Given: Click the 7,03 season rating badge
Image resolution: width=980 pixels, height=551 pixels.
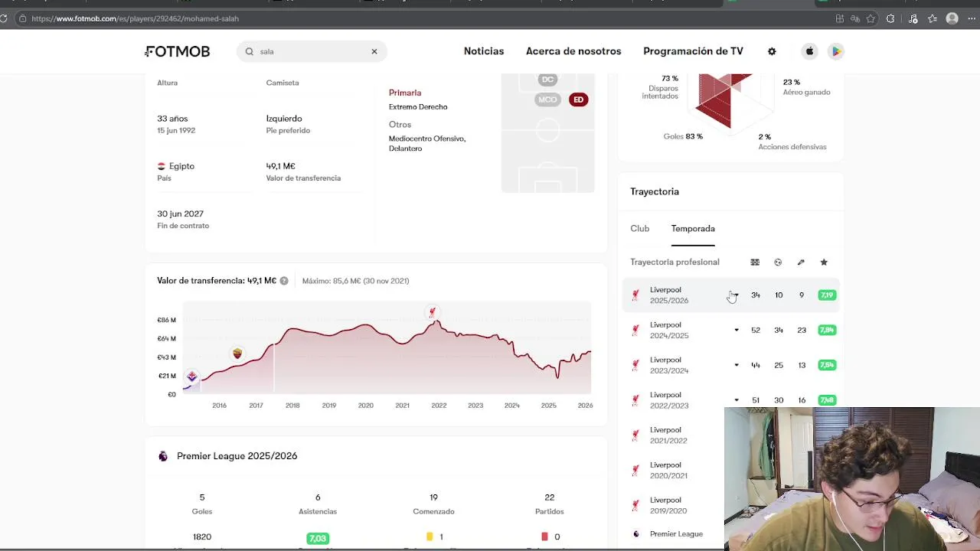Looking at the screenshot, I should point(318,538).
